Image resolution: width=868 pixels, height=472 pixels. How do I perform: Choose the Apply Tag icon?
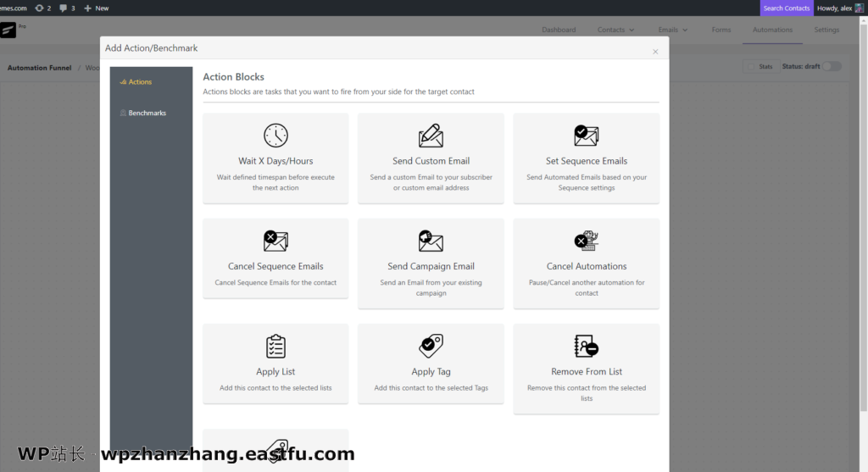[431, 347]
